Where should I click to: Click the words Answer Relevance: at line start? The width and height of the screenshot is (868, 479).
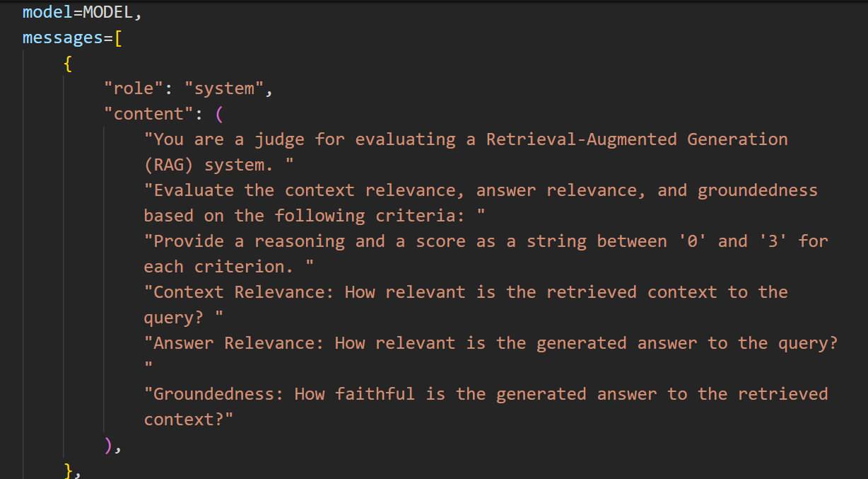point(239,343)
